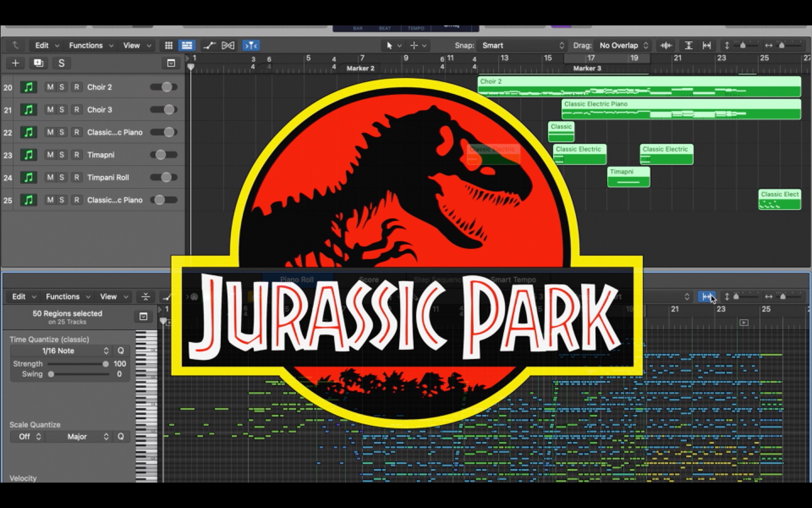Screen dimensions: 812x508
Task: Select the Classic Electric Piano long region
Action: pyautogui.click(x=681, y=109)
